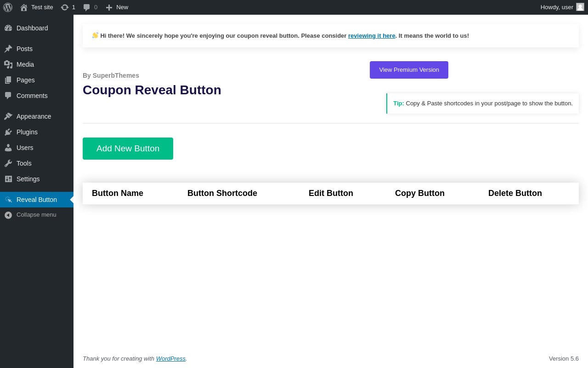Follow the 'reviewing it here' link
Screen dimensions: 588x368
(372, 36)
